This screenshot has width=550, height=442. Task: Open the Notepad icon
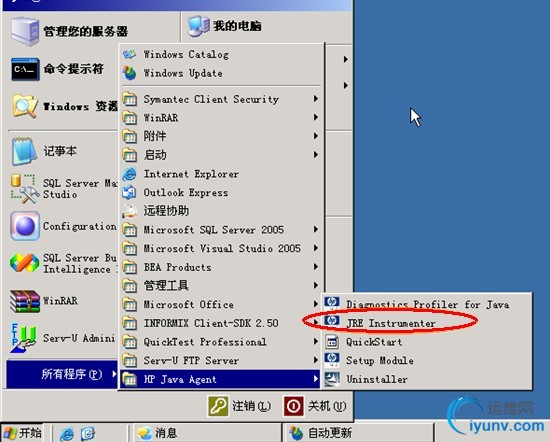[x=25, y=151]
